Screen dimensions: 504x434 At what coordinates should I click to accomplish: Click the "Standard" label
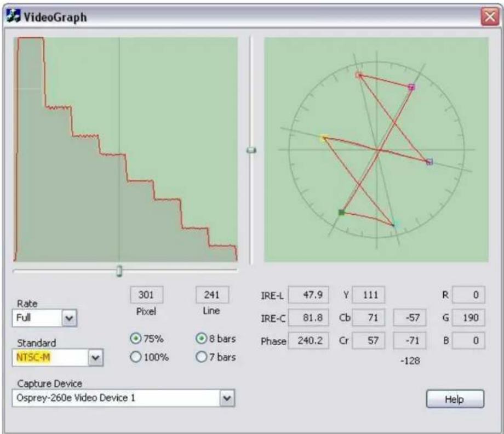(x=36, y=342)
